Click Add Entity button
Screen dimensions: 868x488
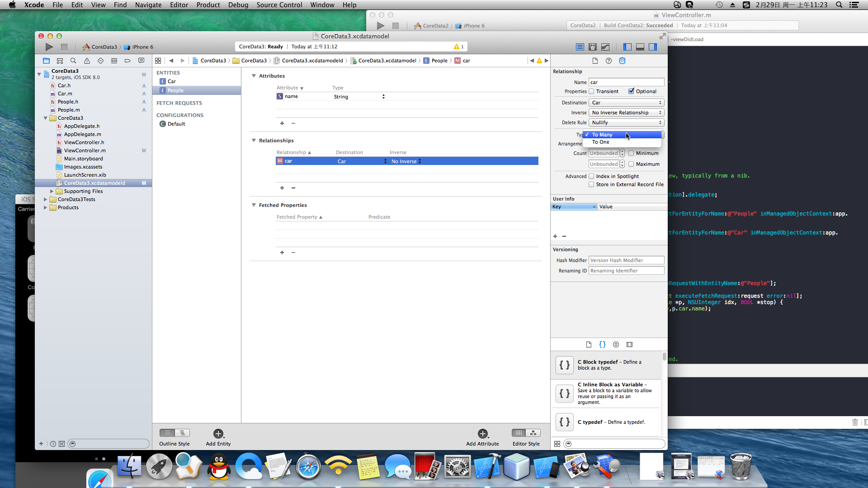[218, 437]
